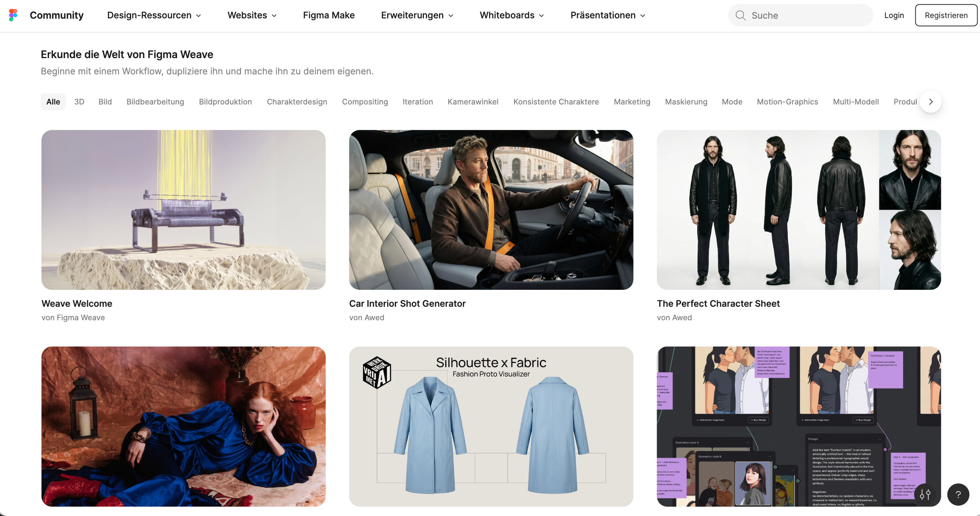Select the Bildbearbeitung filter tab
980x516 pixels.
pos(155,101)
